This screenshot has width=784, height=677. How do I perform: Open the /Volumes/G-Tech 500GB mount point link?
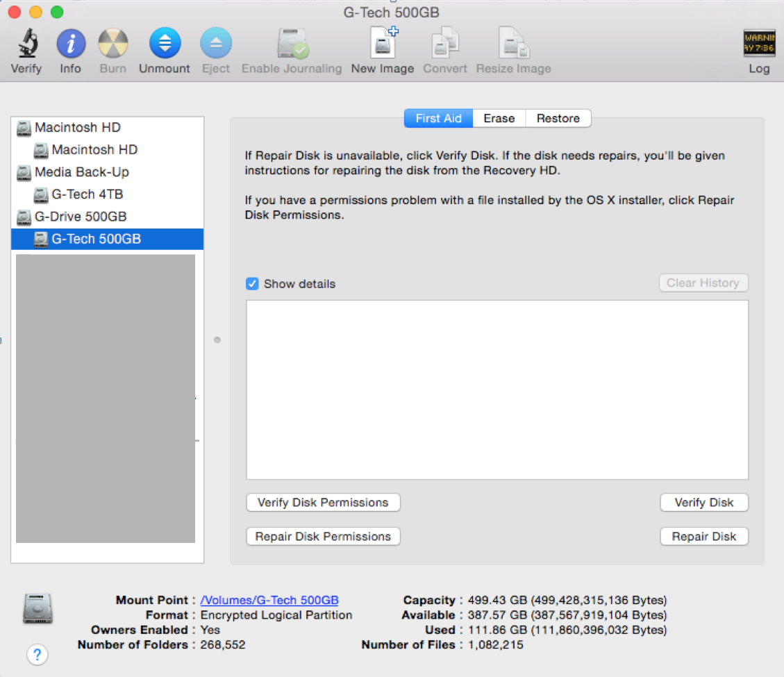269,600
